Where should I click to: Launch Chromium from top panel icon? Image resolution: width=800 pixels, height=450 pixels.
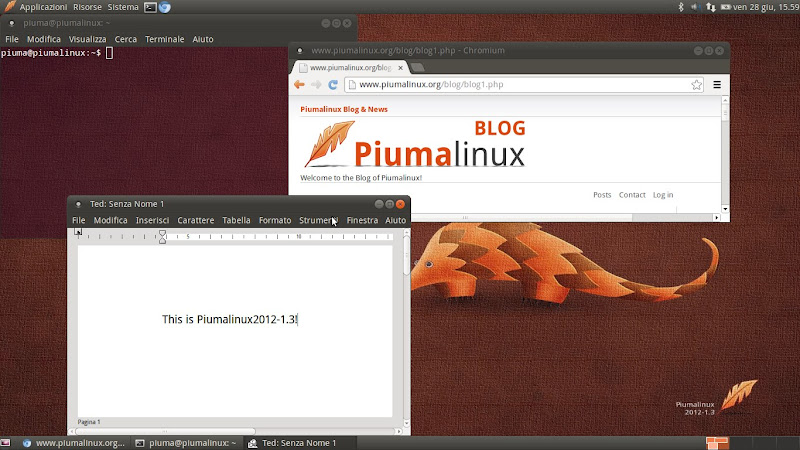point(164,7)
